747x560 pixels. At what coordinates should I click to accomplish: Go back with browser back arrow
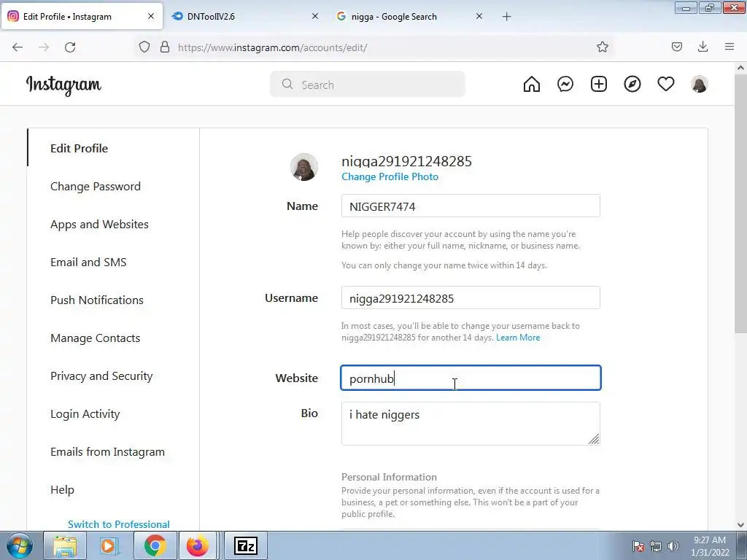click(18, 47)
